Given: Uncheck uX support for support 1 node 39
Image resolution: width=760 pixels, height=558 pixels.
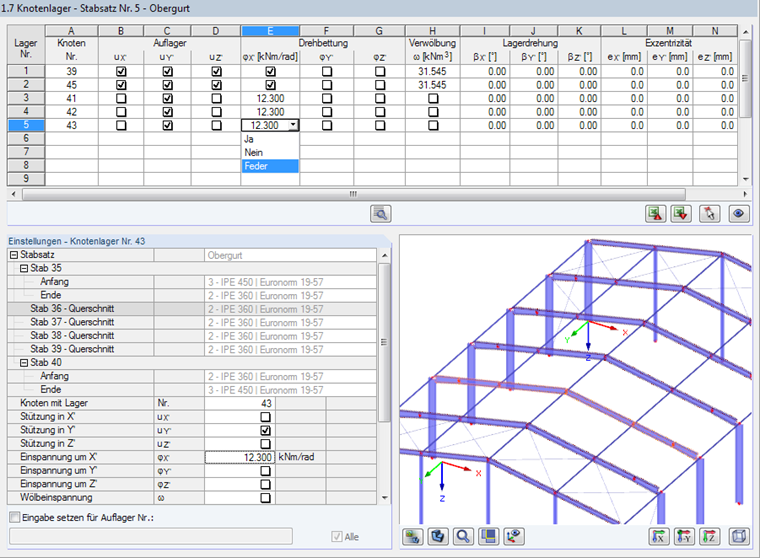Looking at the screenshot, I should [121, 71].
